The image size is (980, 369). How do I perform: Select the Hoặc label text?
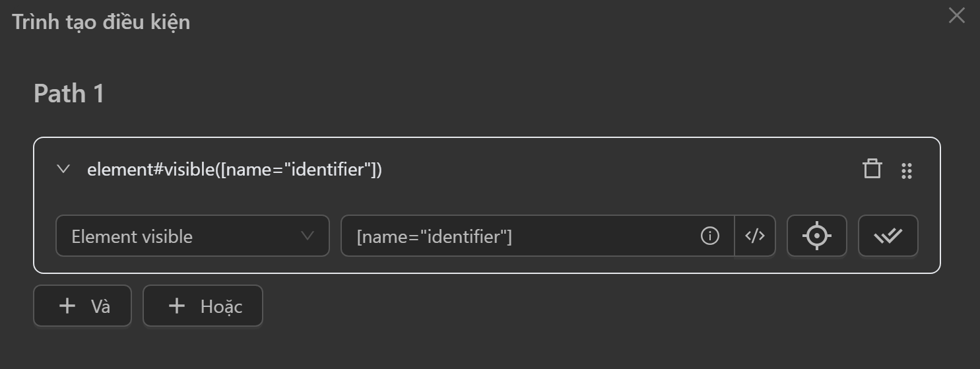click(221, 306)
